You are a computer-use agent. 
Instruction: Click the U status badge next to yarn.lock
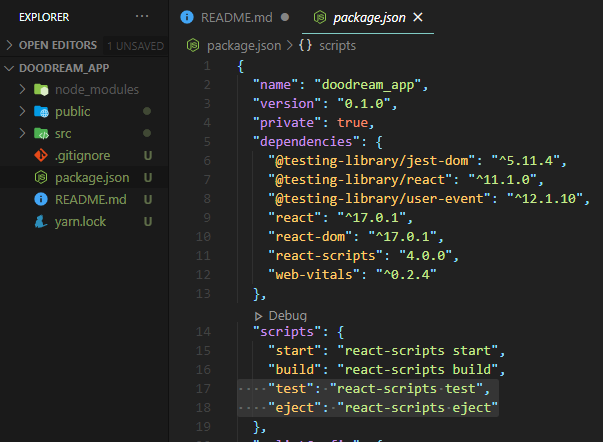(x=148, y=222)
